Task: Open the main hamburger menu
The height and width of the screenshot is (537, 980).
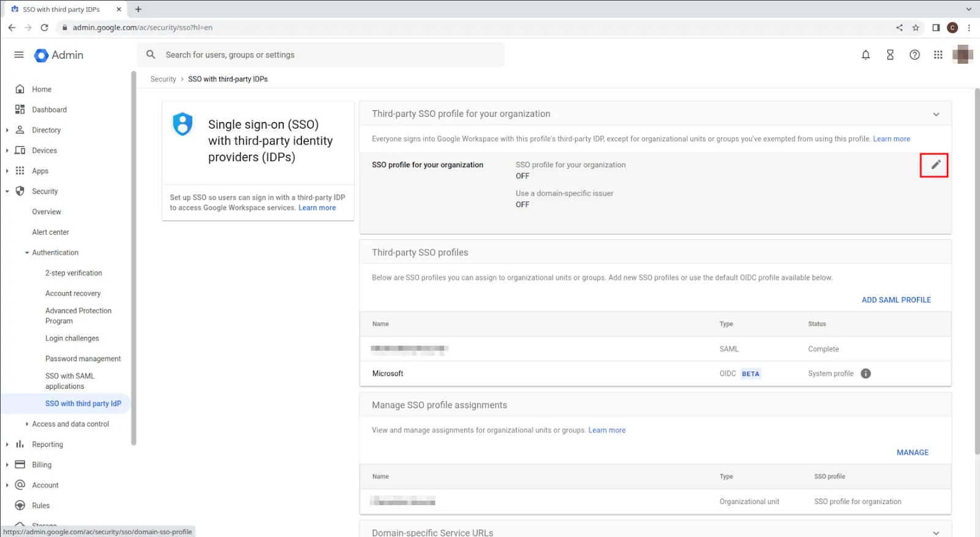Action: 19,55
